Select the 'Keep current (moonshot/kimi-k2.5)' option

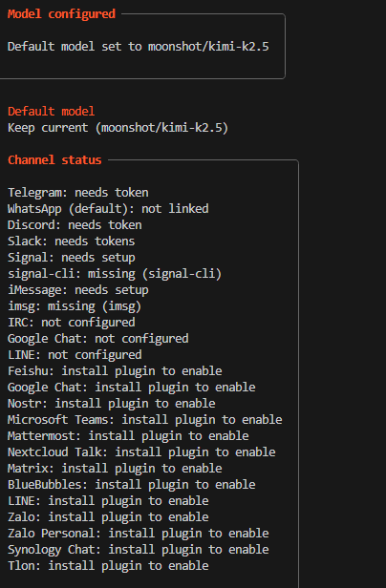pyautogui.click(x=118, y=128)
